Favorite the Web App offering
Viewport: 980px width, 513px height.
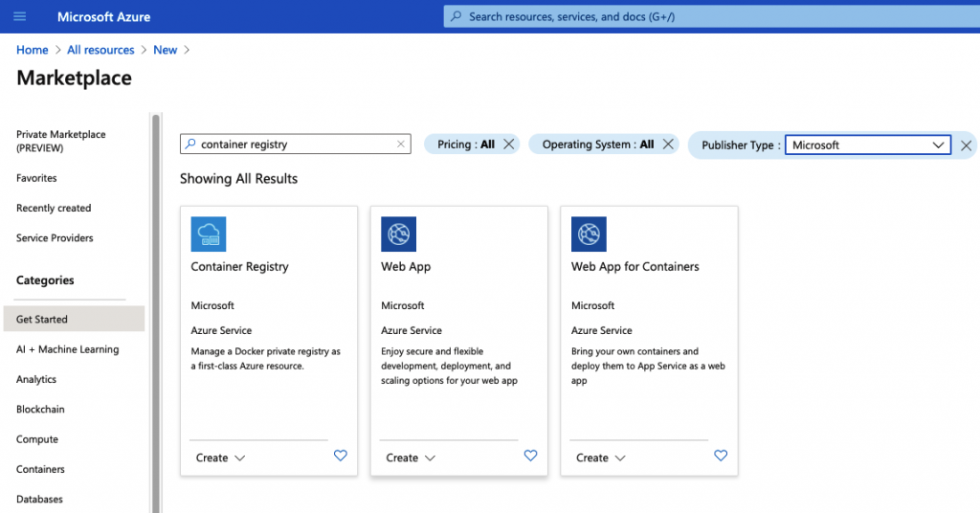(x=531, y=457)
